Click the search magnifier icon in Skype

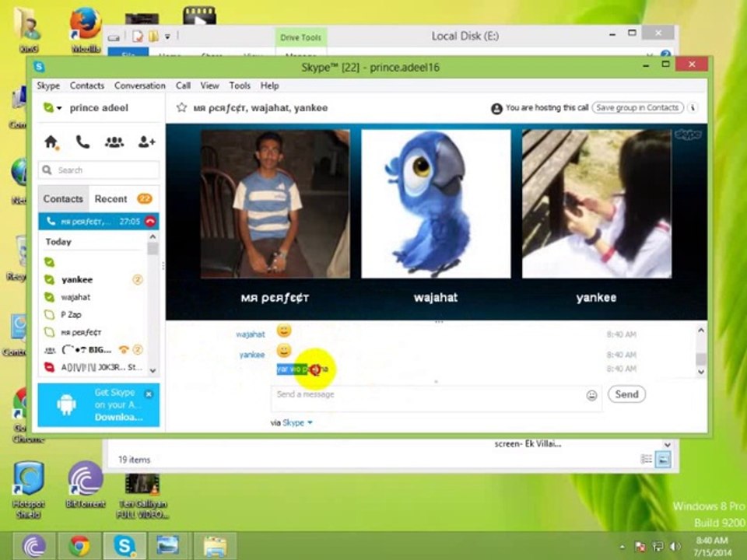(x=47, y=170)
